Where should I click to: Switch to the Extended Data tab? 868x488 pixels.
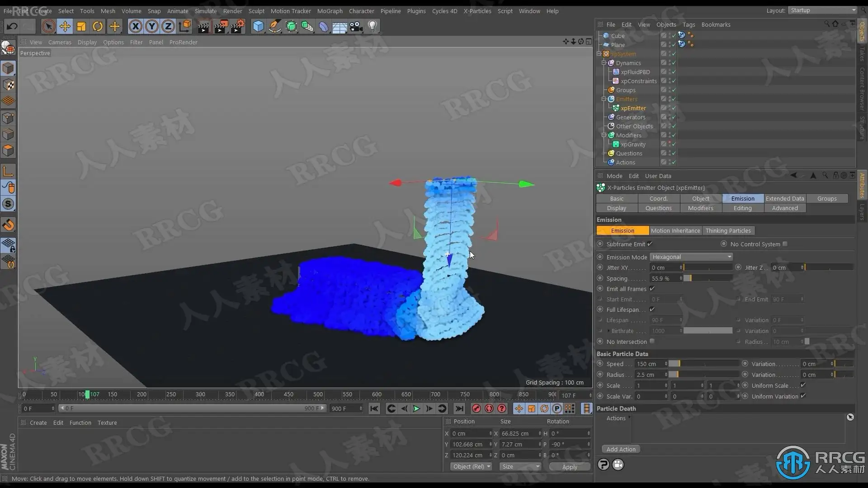[x=784, y=198]
